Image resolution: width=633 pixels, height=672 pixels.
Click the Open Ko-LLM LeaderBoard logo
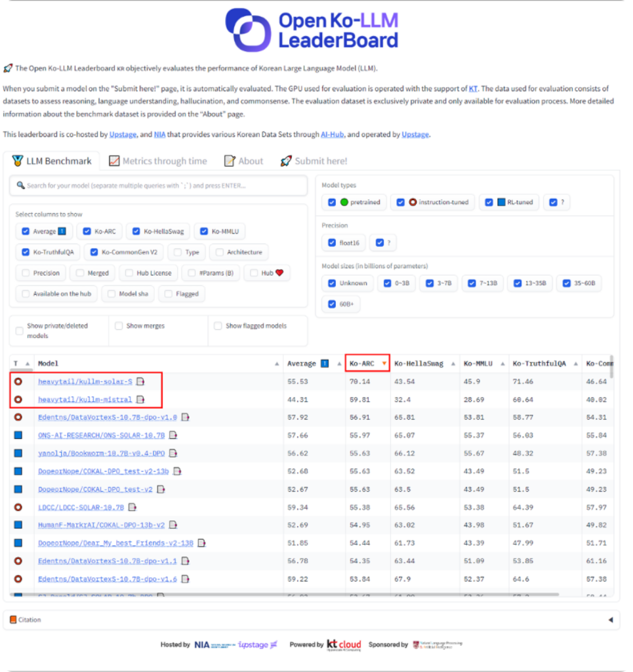312,30
